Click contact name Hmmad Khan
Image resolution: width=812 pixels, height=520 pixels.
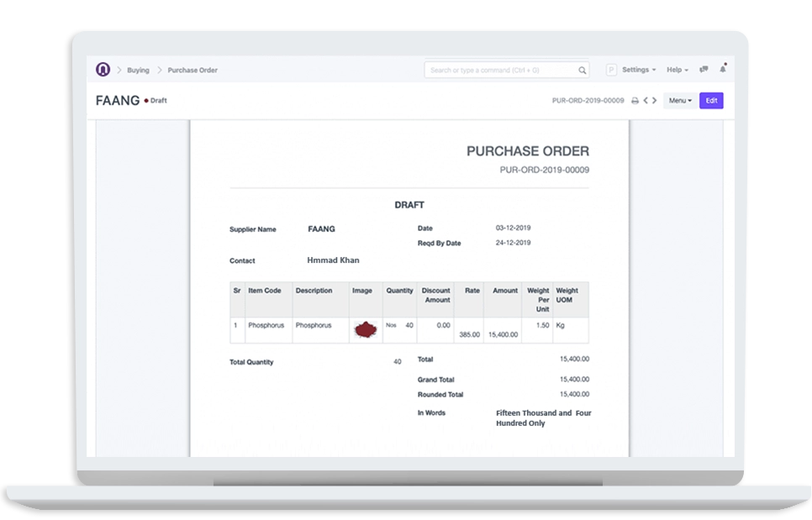pos(333,260)
